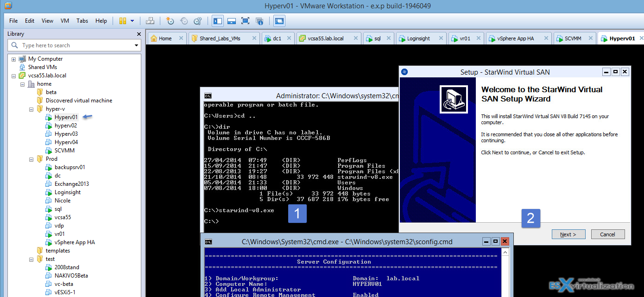Click StarWind Setup title bar icon
This screenshot has width=644, height=297.
(x=404, y=72)
